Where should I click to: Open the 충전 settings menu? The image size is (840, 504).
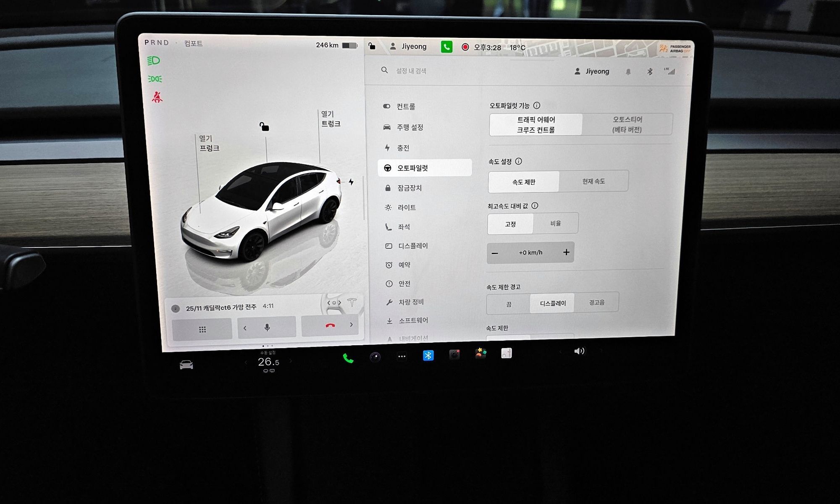(x=402, y=148)
